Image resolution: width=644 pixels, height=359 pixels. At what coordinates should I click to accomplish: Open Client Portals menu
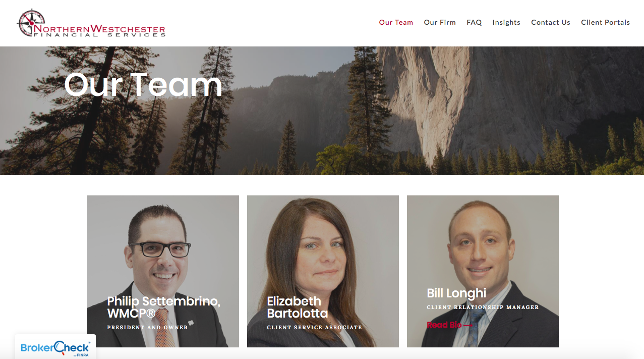605,22
